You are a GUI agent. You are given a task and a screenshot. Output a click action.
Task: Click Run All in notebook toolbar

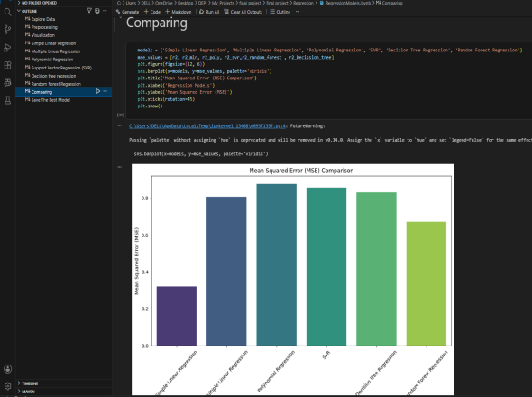[209, 12]
